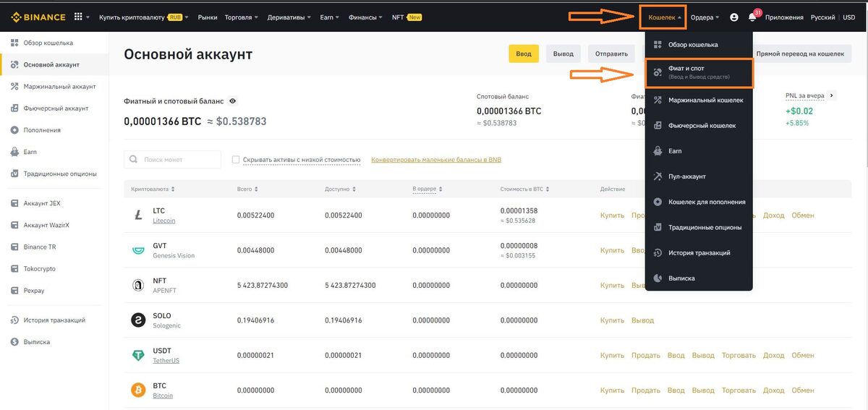The image size is (868, 410).
Task: Click the LTC coin icon
Action: pos(138,215)
